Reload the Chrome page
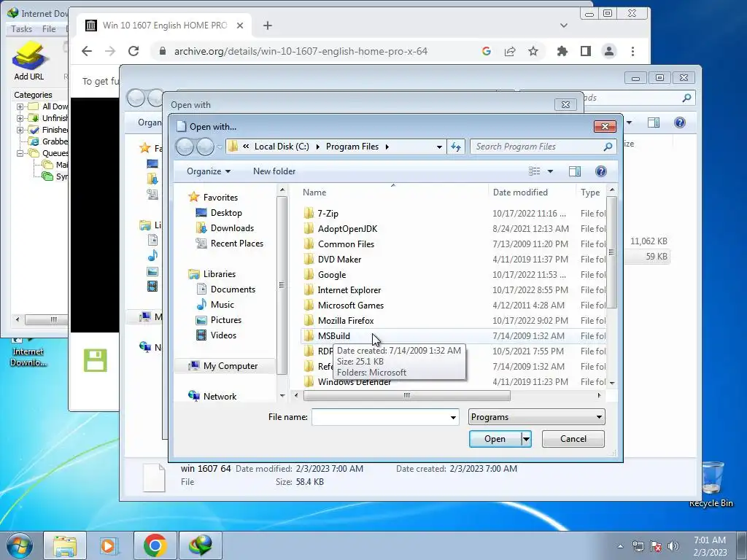 134,51
